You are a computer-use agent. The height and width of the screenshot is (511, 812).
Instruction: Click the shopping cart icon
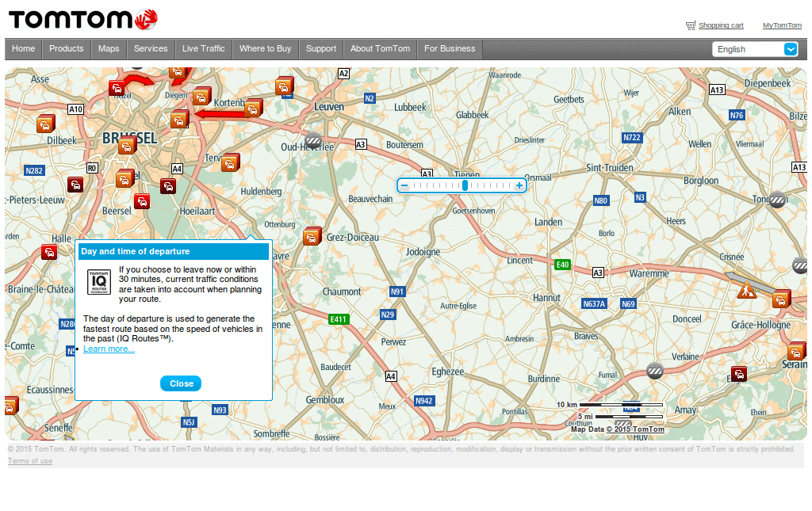[x=691, y=25]
